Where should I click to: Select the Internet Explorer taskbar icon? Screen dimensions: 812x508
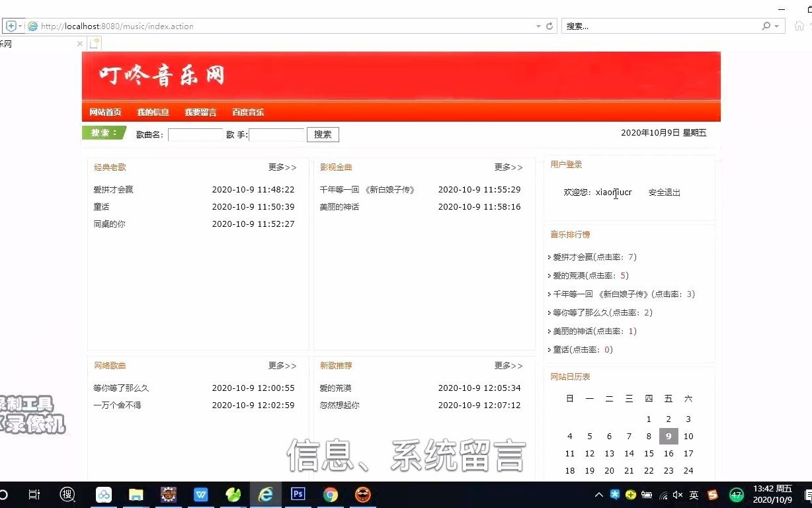tap(264, 494)
